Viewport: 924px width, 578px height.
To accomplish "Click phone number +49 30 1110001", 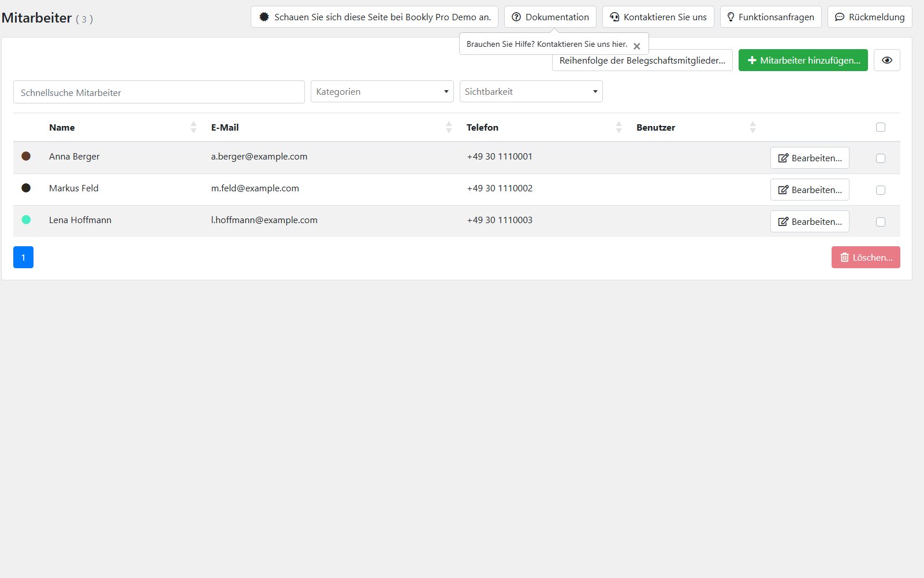I will (x=500, y=156).
